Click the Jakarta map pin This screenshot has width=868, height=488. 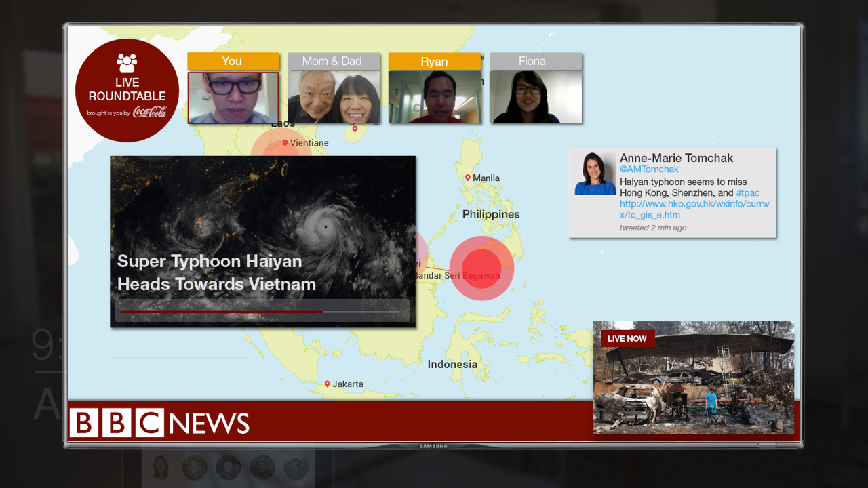coord(327,384)
